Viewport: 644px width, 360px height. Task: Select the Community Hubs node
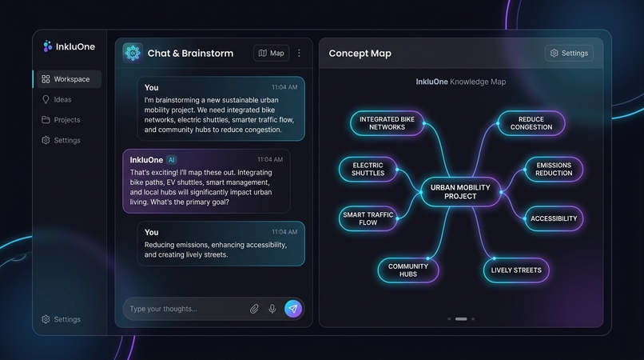[407, 270]
